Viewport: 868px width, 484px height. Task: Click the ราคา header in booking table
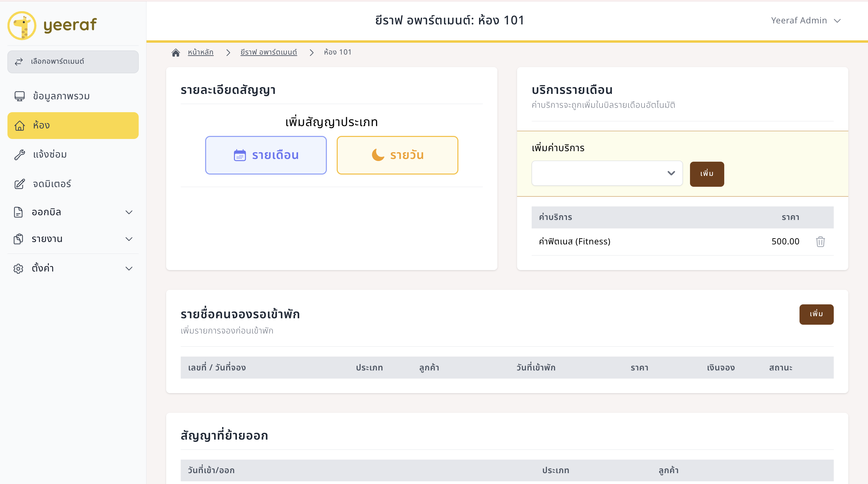pos(639,368)
